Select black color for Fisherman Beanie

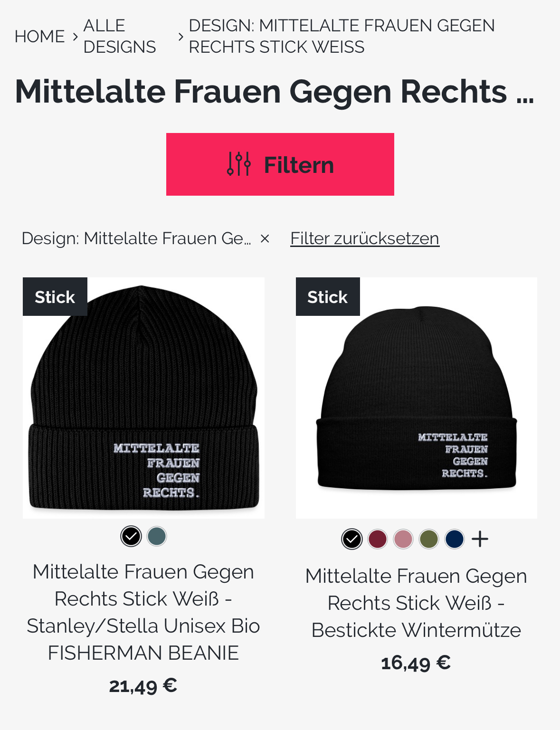[131, 537]
